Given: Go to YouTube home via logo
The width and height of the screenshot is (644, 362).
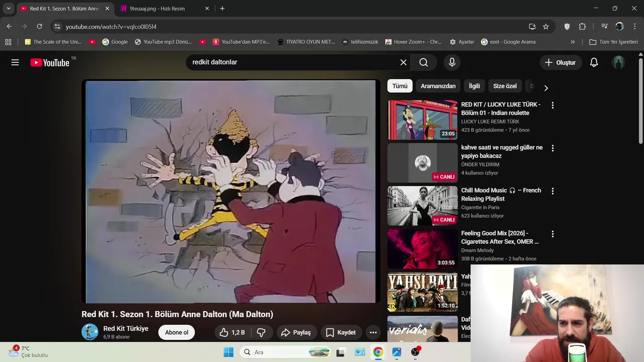Looking at the screenshot, I should [50, 62].
